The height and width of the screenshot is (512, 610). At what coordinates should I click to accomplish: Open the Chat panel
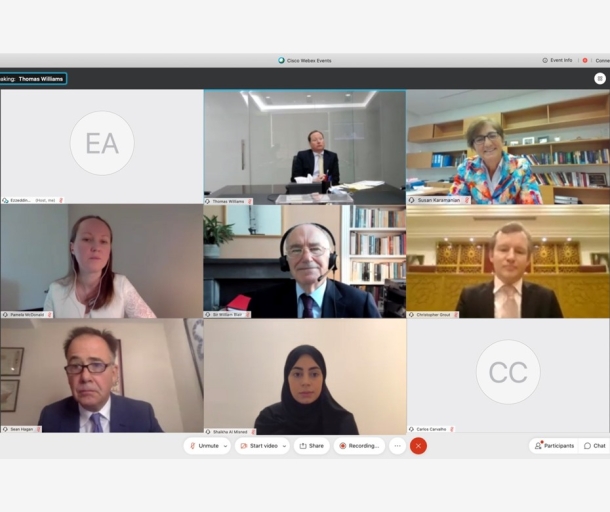[595, 446]
